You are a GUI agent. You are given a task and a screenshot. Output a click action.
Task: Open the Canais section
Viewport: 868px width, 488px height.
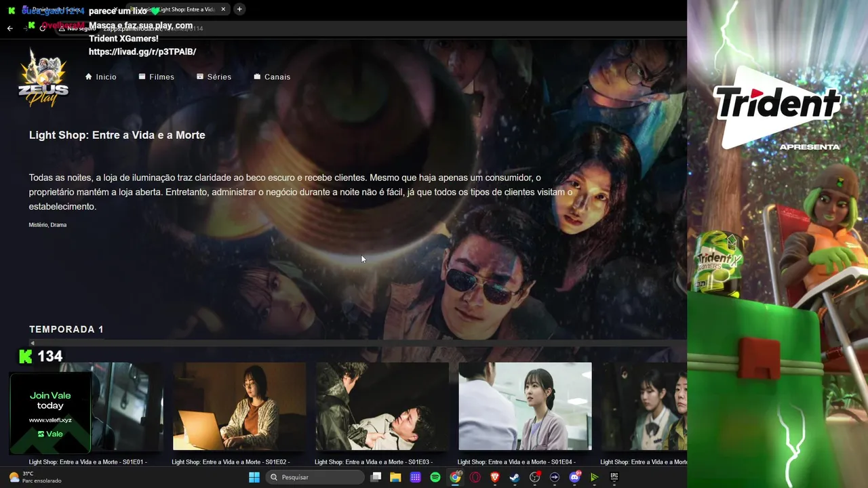(272, 77)
